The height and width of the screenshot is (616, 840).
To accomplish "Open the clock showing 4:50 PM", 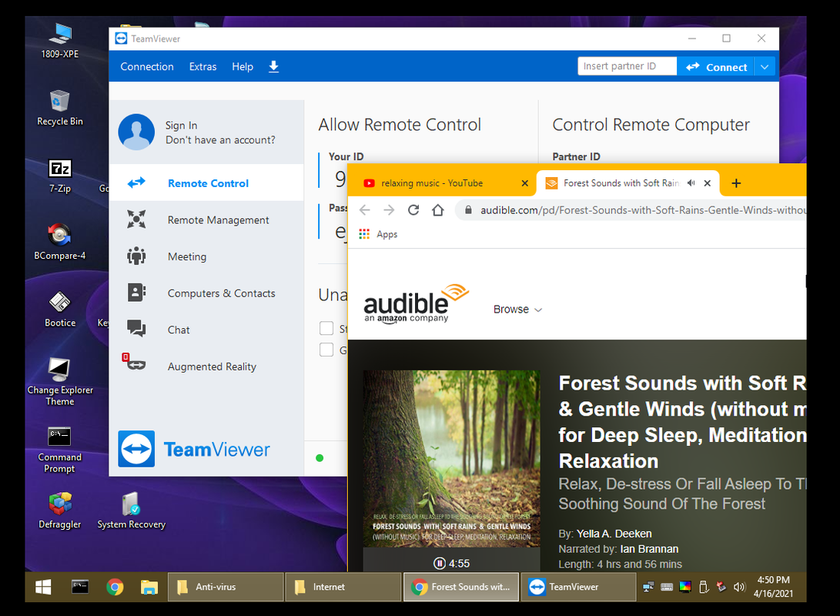I will [773, 587].
